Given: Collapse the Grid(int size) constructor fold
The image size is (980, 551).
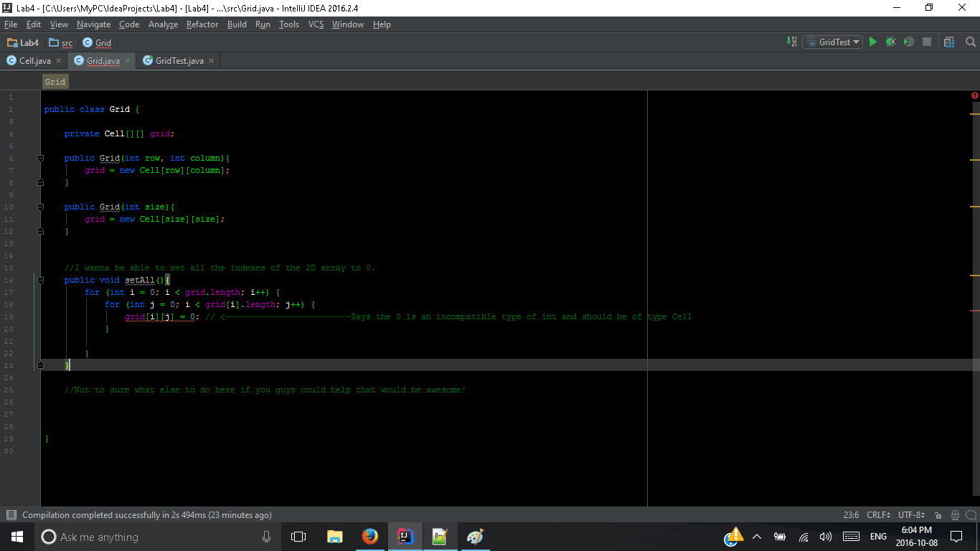Looking at the screenshot, I should tap(40, 207).
